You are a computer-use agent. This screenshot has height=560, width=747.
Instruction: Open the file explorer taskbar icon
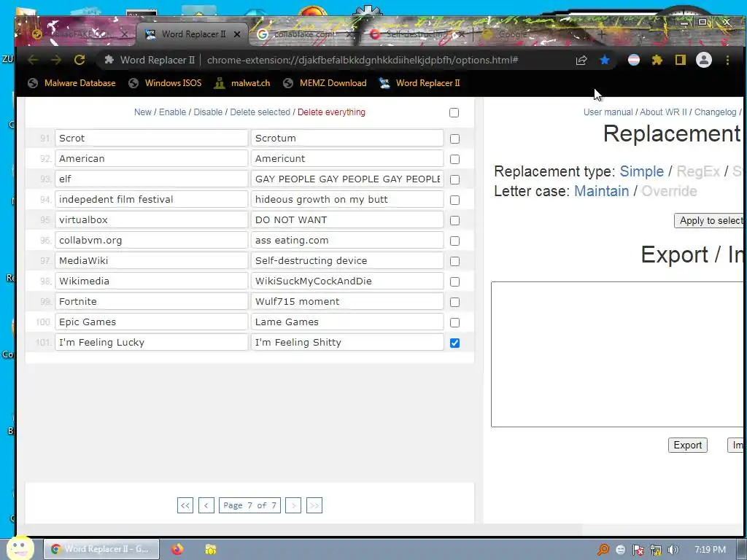click(211, 549)
